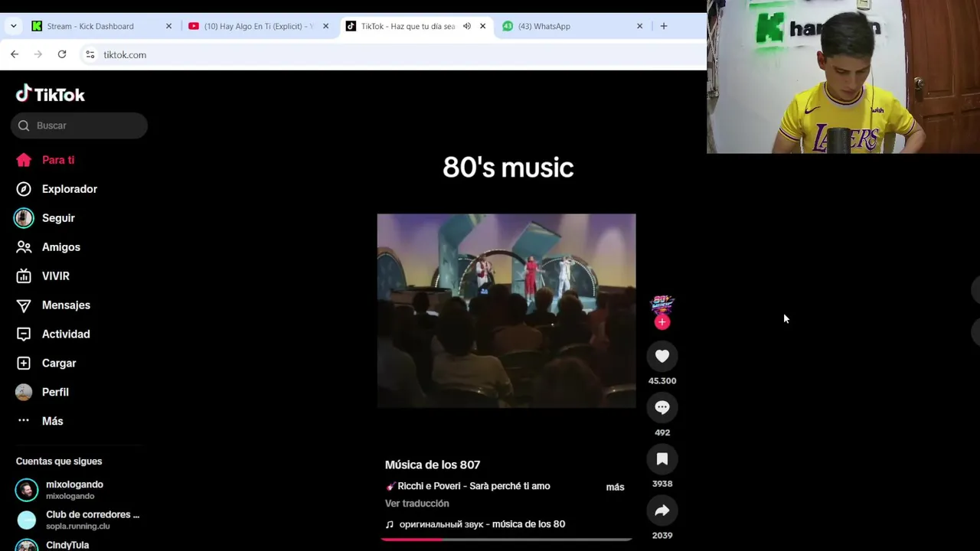Close the Kick Dashboard tab
The image size is (980, 551).
point(168,26)
